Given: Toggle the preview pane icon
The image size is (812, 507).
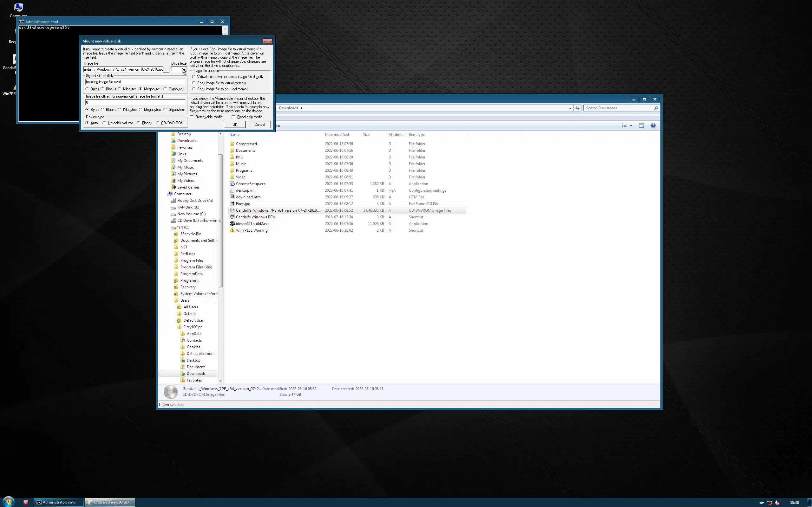Looking at the screenshot, I should (641, 125).
